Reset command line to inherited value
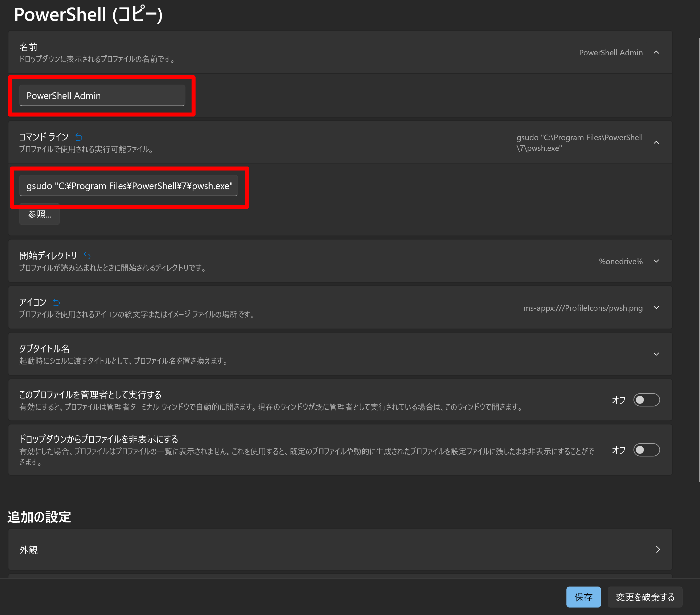Viewport: 700px width, 615px height. point(79,137)
